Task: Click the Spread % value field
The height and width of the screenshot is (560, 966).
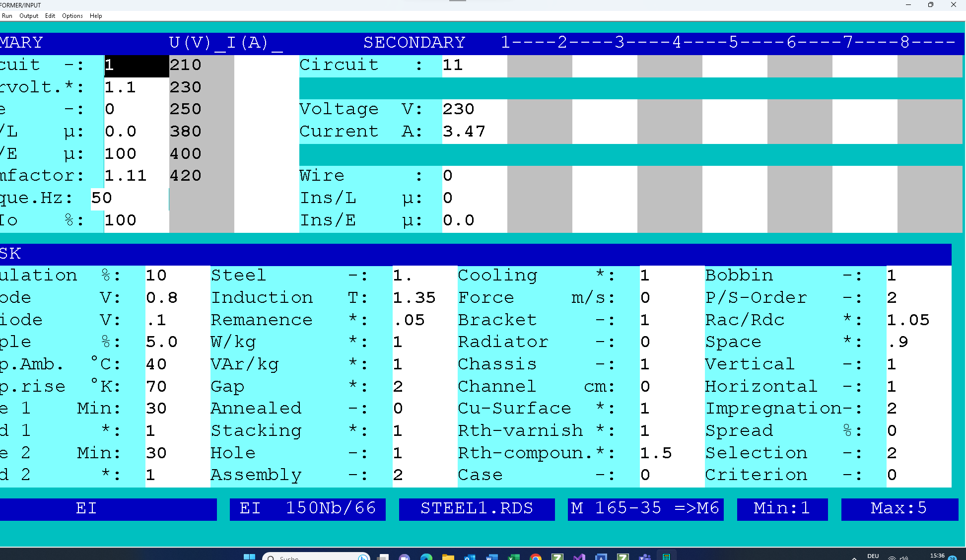Action: click(919, 431)
